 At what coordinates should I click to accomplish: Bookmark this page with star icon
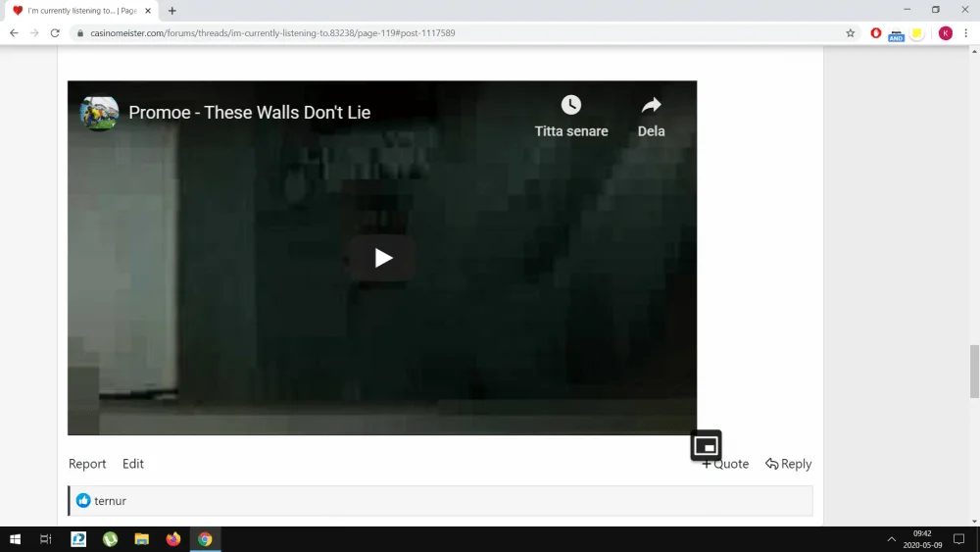pyautogui.click(x=850, y=33)
